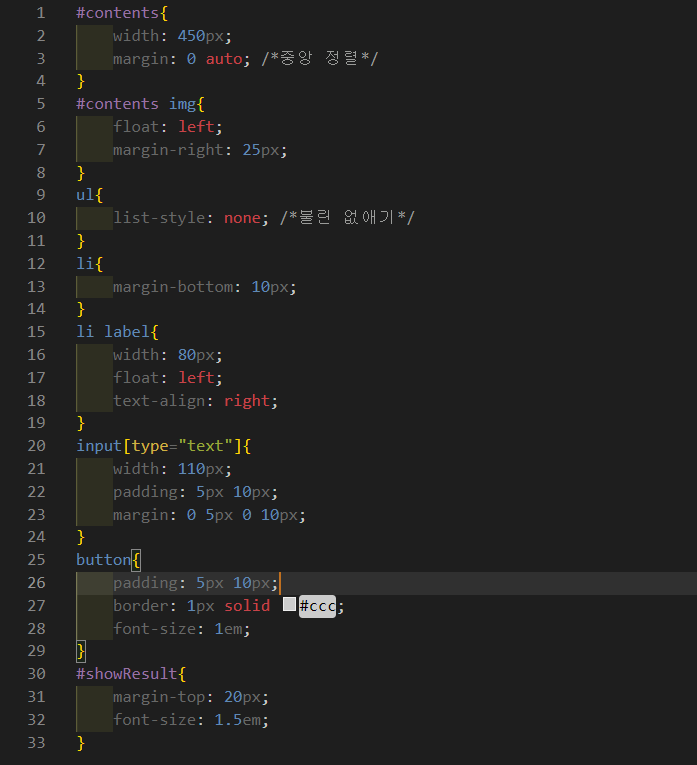Click the '#contents img{' selector
Viewport: 697px width, 765px height.
pos(140,104)
